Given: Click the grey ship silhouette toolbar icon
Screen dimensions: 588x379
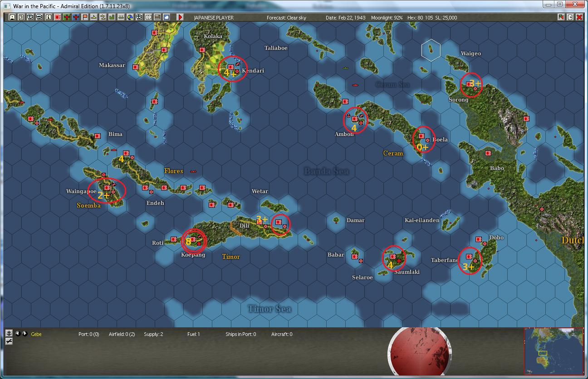Looking at the screenshot, I should pos(121,17).
